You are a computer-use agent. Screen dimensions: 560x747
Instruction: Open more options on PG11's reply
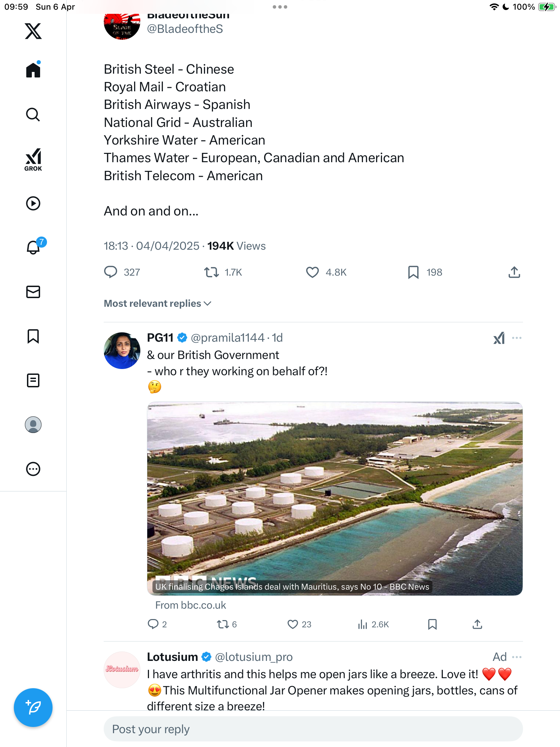click(x=517, y=338)
